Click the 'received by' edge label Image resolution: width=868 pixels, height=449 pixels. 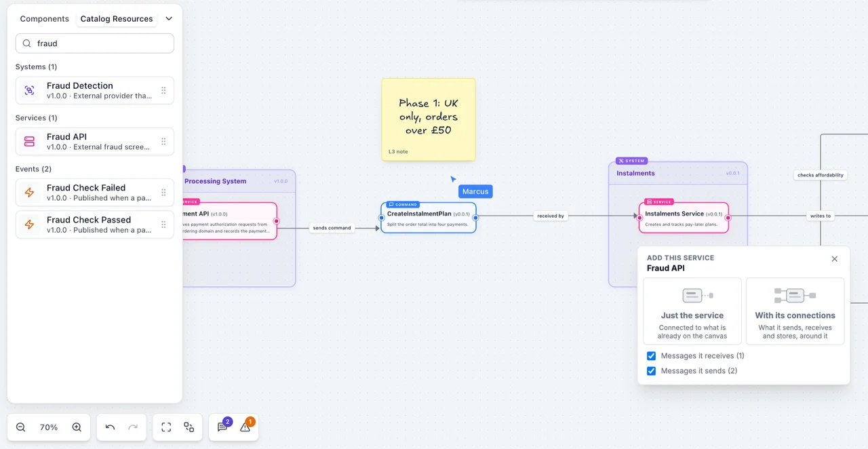click(551, 216)
